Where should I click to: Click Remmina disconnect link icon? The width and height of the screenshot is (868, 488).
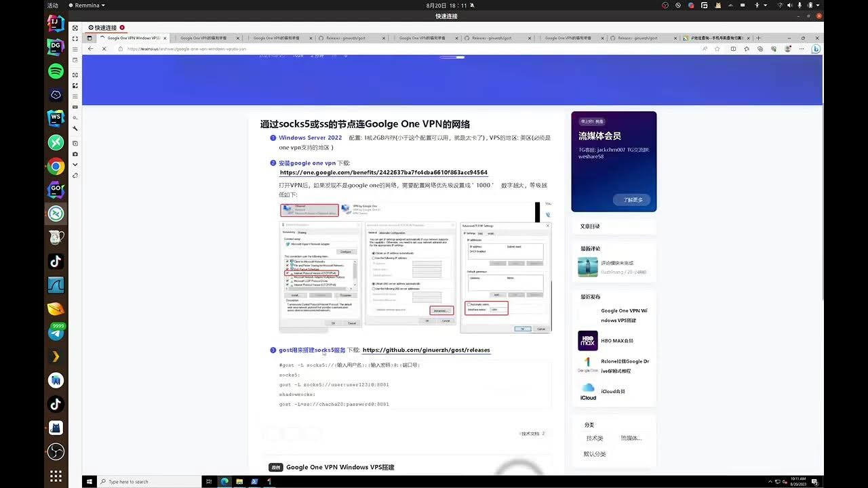(x=75, y=176)
